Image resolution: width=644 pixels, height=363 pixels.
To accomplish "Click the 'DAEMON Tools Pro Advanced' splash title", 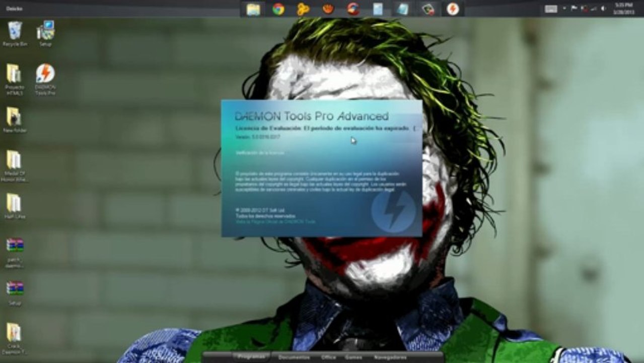I will 312,116.
